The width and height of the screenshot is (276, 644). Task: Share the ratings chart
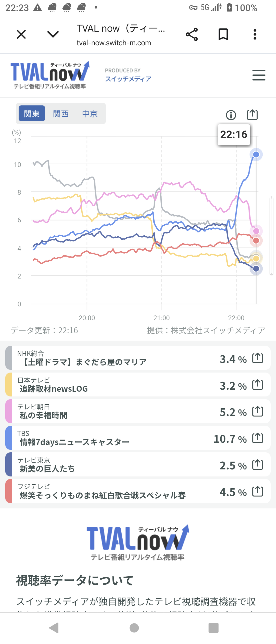[252, 115]
